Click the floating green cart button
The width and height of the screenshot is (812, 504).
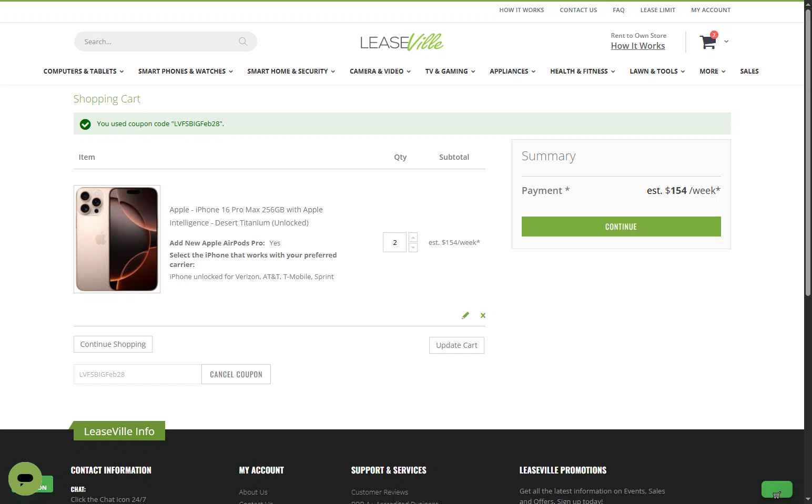click(777, 490)
